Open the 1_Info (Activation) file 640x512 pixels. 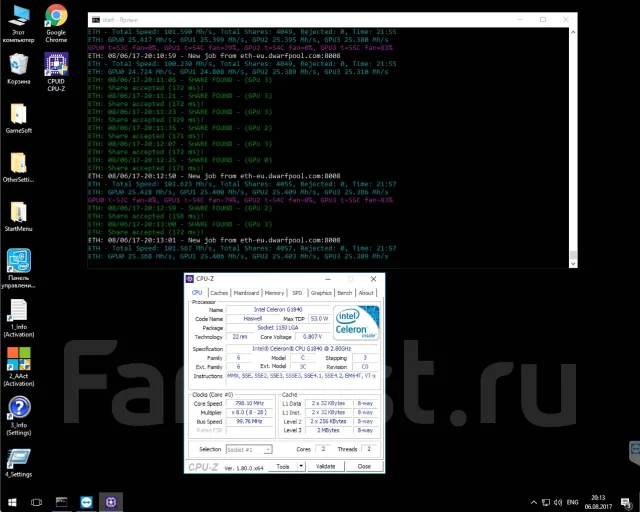pyautogui.click(x=18, y=318)
